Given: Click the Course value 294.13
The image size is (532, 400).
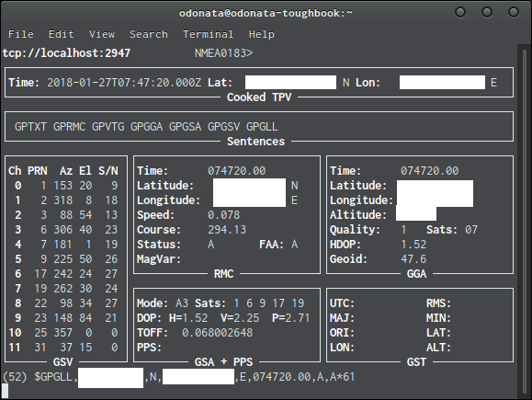Looking at the screenshot, I should point(227,230).
